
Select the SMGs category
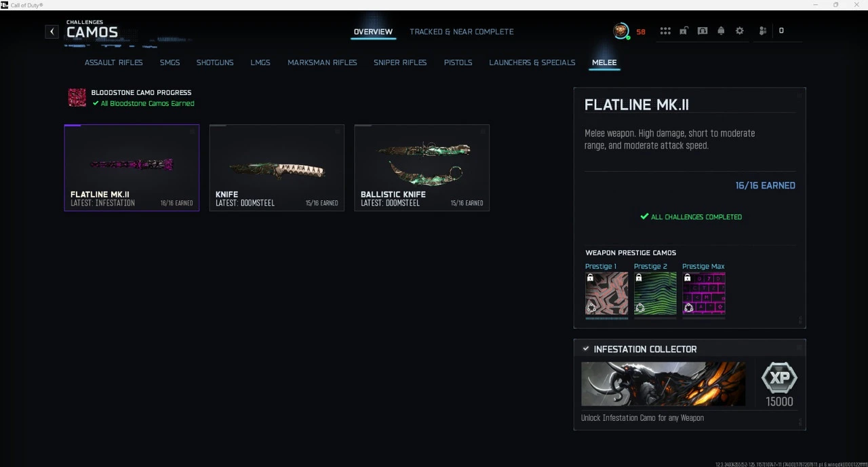coord(170,62)
